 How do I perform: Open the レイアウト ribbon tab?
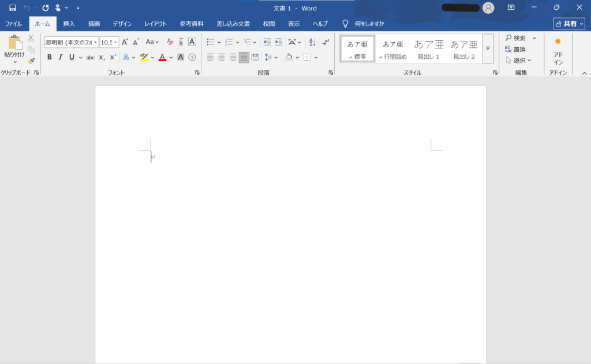click(x=155, y=24)
